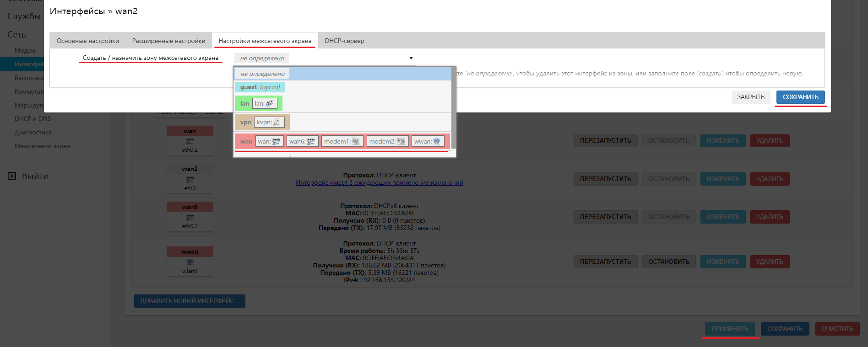Click the wan: interface icon in wan zone
The width and height of the screenshot is (868, 347).
pyautogui.click(x=276, y=141)
